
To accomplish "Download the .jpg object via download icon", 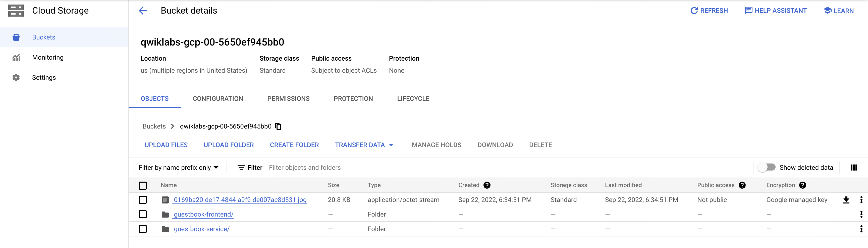I will [x=846, y=200].
